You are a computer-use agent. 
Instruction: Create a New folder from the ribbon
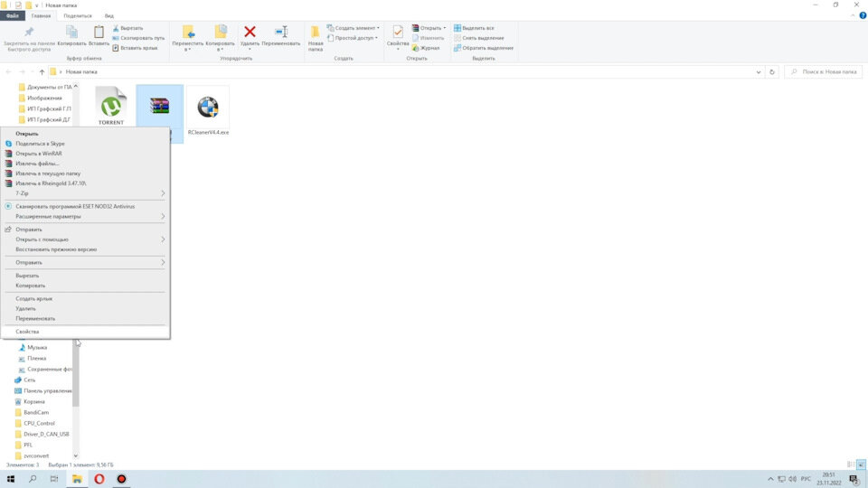pos(315,39)
